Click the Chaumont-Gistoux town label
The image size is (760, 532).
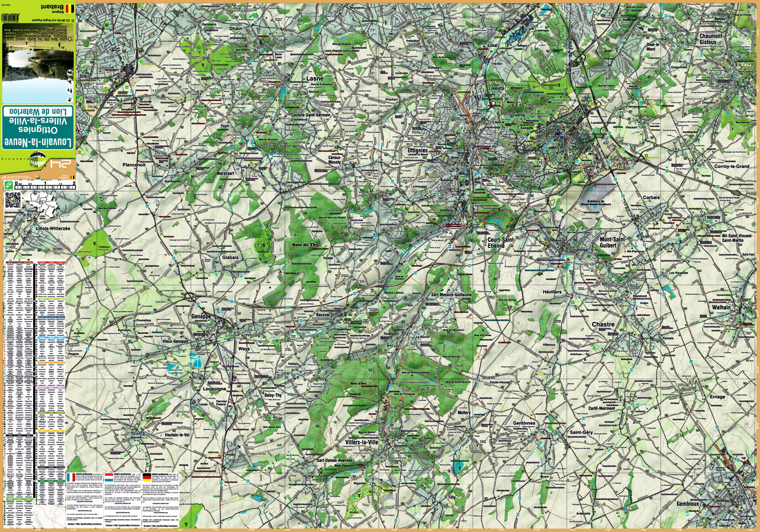[711, 39]
